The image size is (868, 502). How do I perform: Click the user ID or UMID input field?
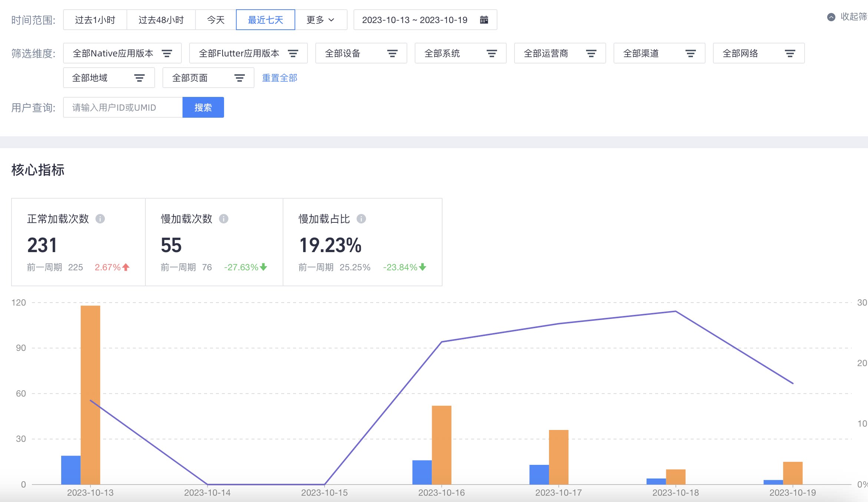pos(123,107)
